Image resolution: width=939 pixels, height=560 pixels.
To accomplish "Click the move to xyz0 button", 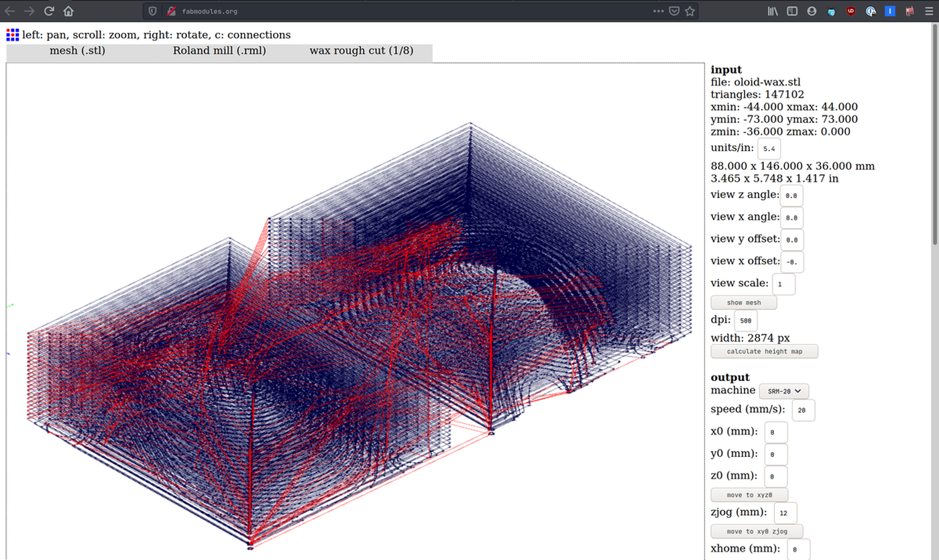I will tap(749, 495).
